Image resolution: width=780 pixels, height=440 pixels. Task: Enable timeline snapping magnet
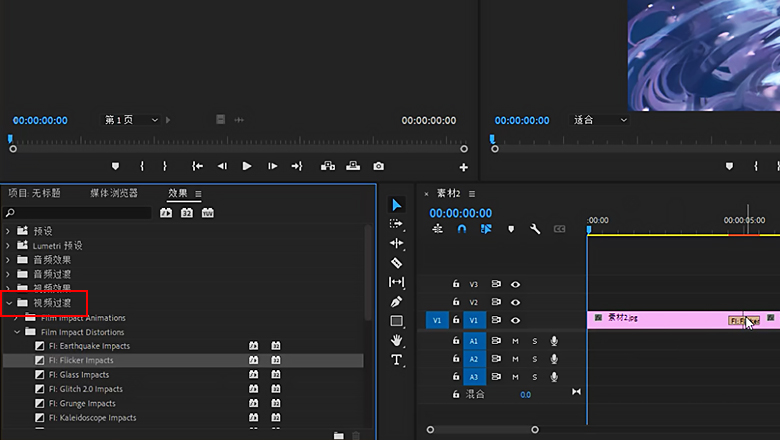[462, 229]
